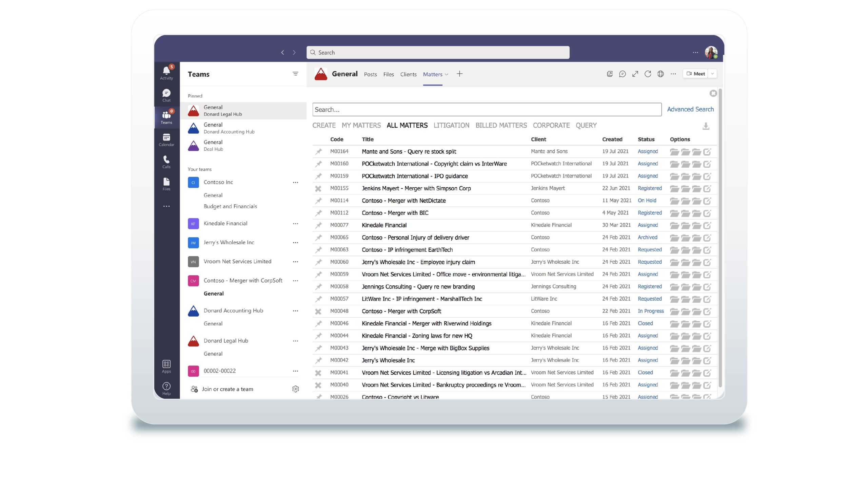Screen dimensions: 868x489
Task: Select the MY MATTERS view
Action: coord(361,126)
